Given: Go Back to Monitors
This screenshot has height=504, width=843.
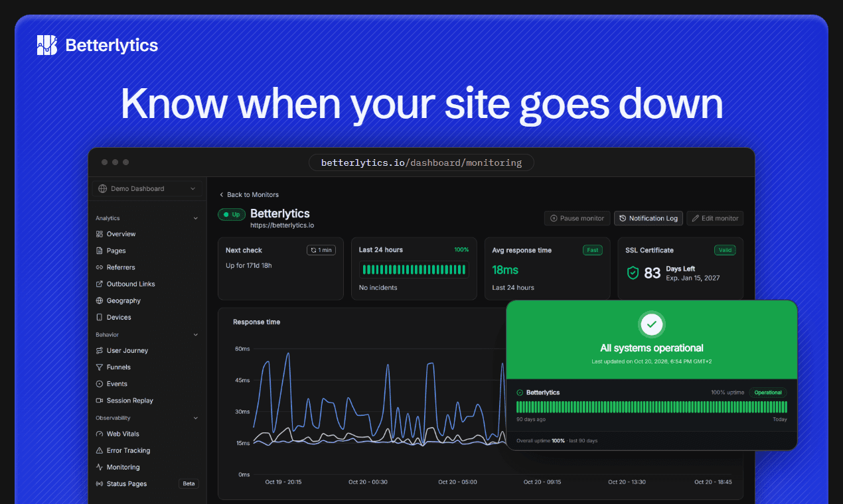Looking at the screenshot, I should point(249,194).
